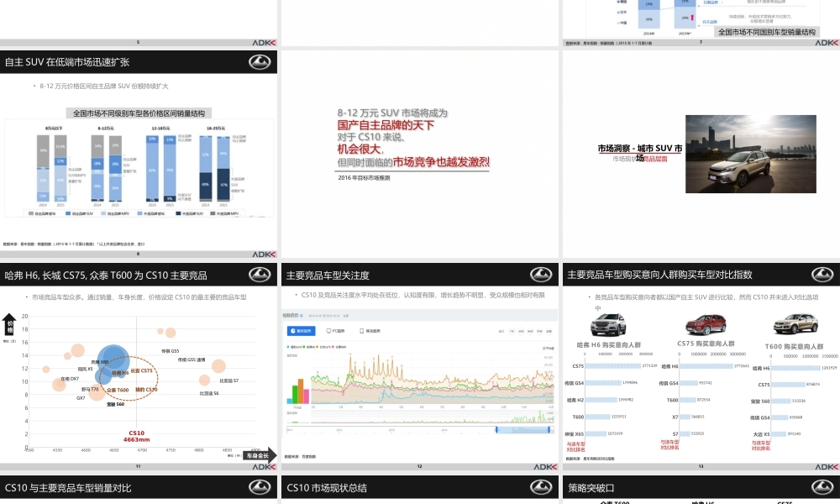Image resolution: width=840 pixels, height=504 pixels.
Task: Select the monitor icon beside PC趋势
Action: (x=328, y=330)
